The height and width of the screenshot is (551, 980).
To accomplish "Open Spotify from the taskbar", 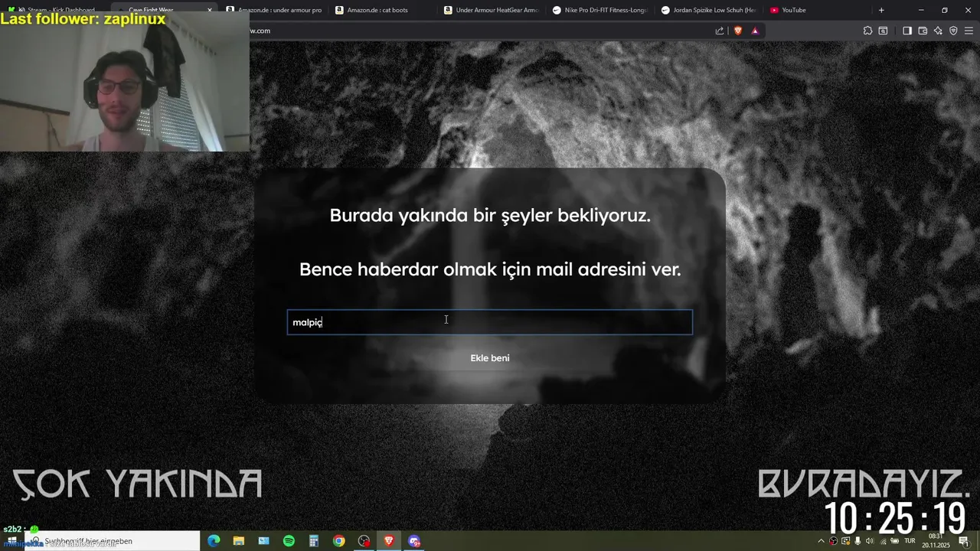I will 289,541.
